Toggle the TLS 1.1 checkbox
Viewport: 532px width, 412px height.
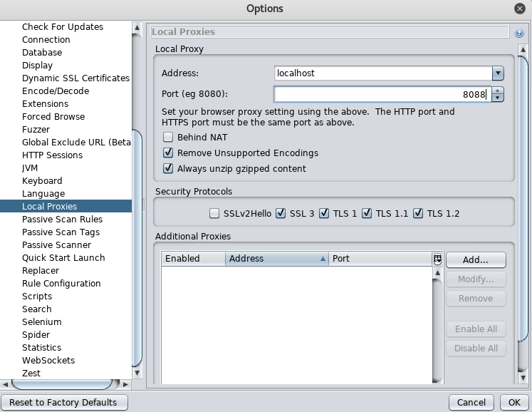coord(367,213)
